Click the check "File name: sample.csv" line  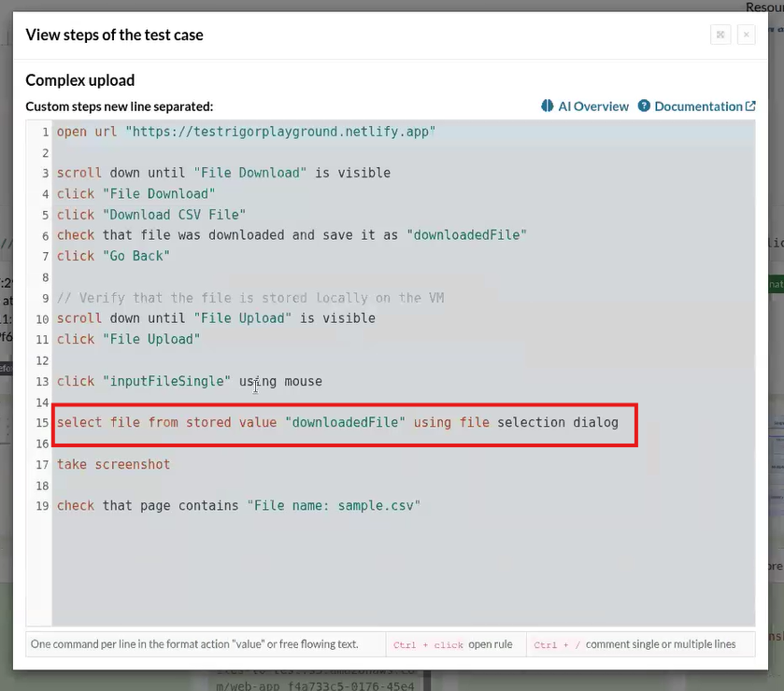[238, 506]
